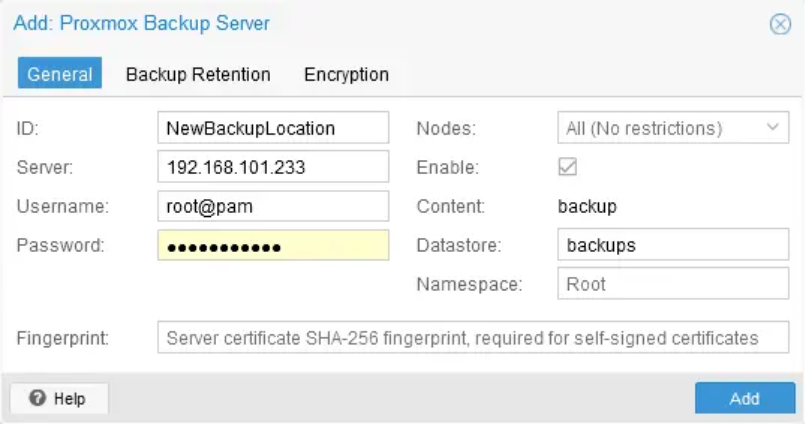Close the Add Proxmox Backup Server dialog
The image size is (805, 424).
click(x=780, y=25)
